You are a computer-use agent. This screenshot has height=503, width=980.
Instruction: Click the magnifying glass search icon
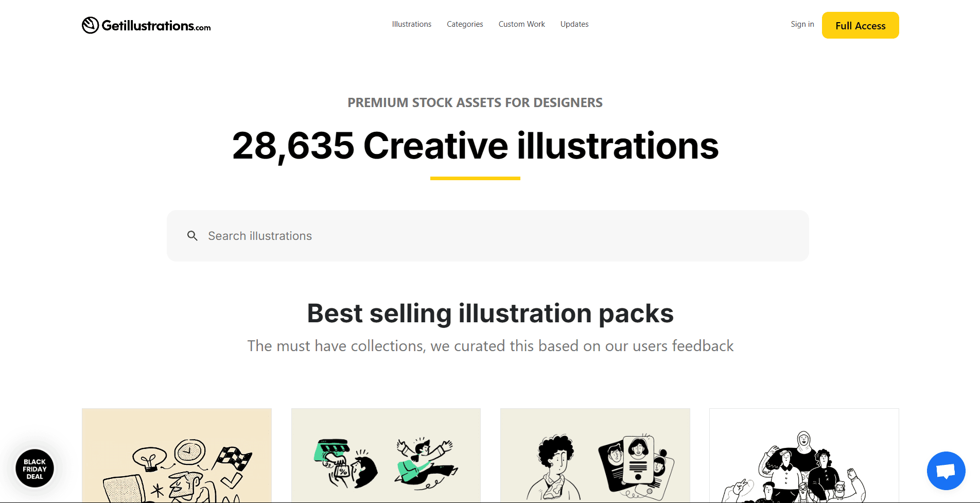[192, 236]
